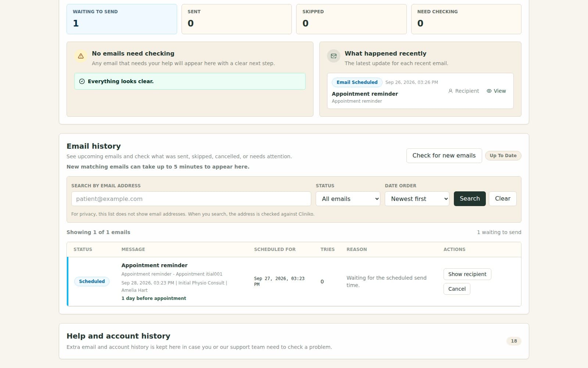Click the Scheduled status badge in the table
This screenshot has width=588, height=368.
(x=92, y=282)
